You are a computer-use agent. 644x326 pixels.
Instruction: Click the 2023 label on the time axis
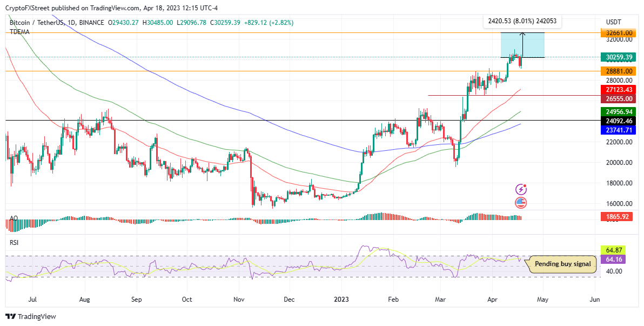tap(342, 299)
